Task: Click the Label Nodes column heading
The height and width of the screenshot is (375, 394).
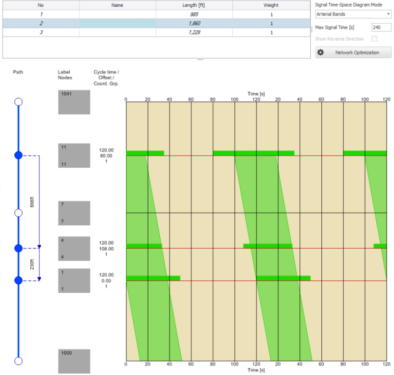Action: [65, 75]
